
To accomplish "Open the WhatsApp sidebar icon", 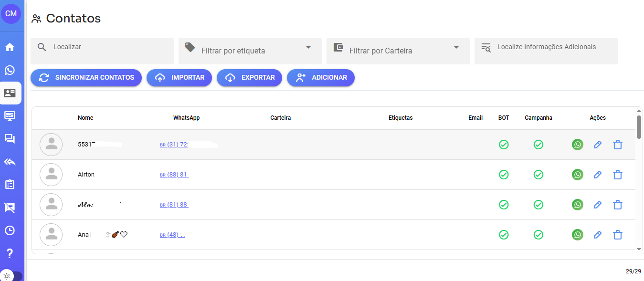I will 10,70.
